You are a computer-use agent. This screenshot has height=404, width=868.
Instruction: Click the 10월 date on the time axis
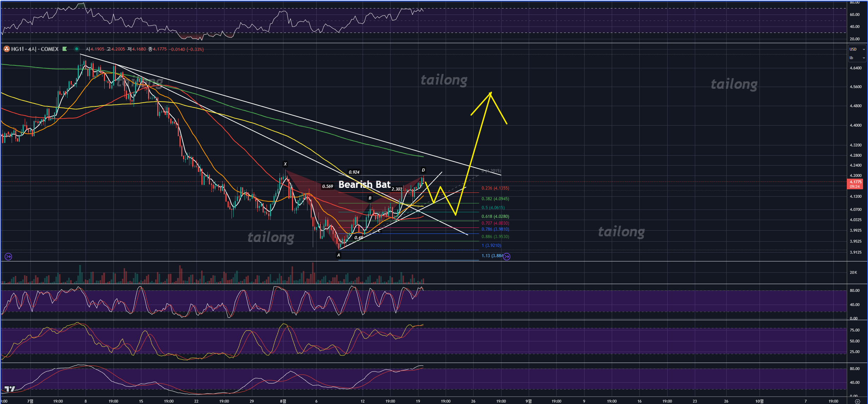tap(759, 401)
